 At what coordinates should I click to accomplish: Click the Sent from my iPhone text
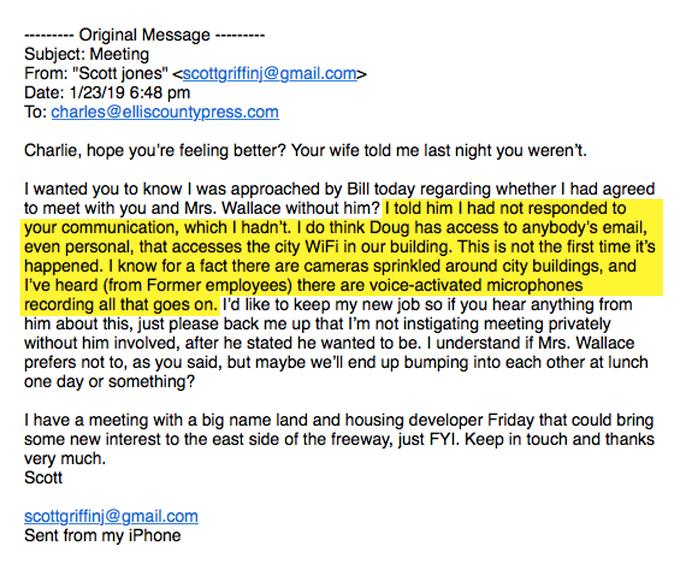103,536
